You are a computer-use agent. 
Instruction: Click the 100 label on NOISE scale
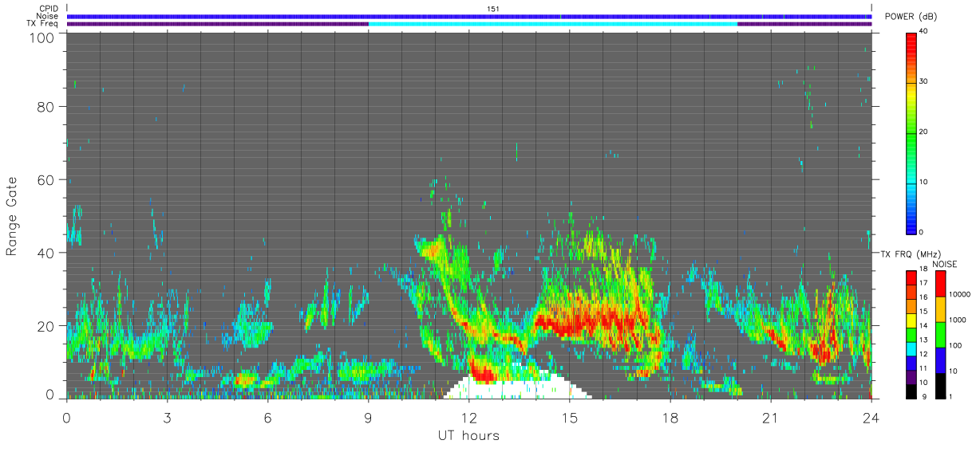click(957, 345)
